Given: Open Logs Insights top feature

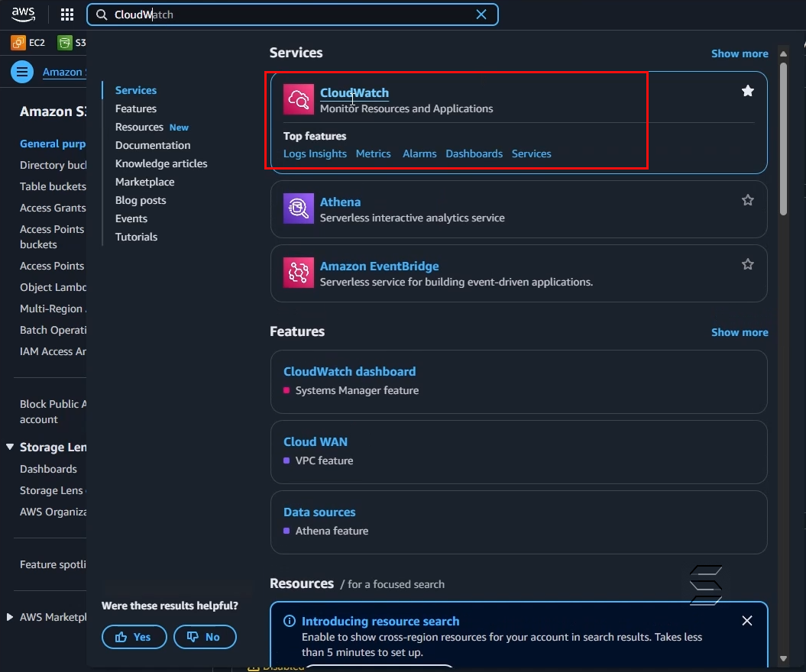Looking at the screenshot, I should coord(315,153).
